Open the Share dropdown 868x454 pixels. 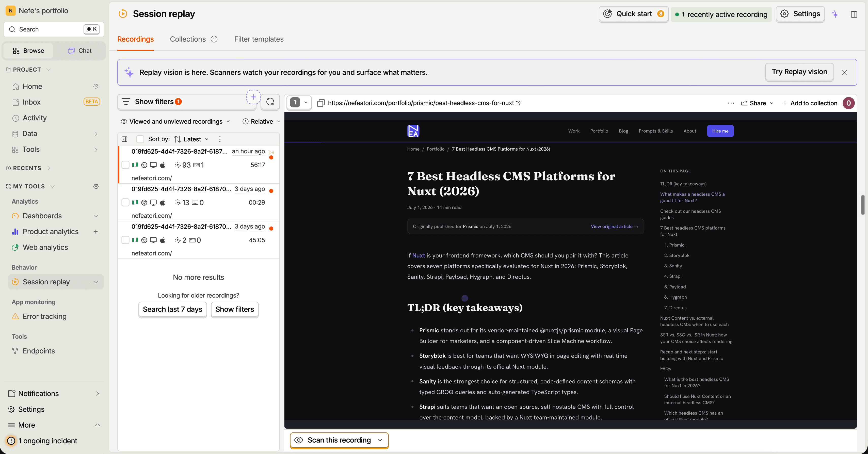[757, 103]
